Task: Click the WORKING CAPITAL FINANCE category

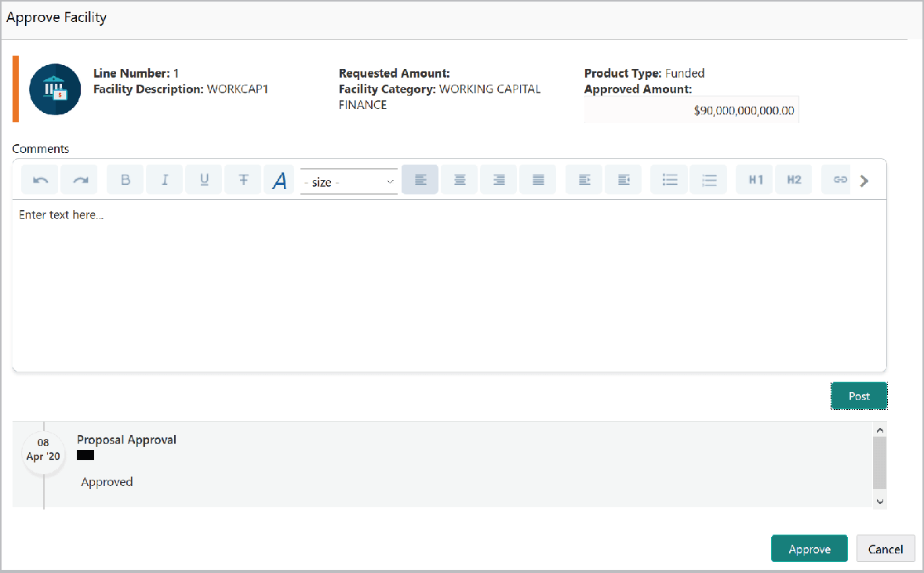Action: pyautogui.click(x=439, y=96)
